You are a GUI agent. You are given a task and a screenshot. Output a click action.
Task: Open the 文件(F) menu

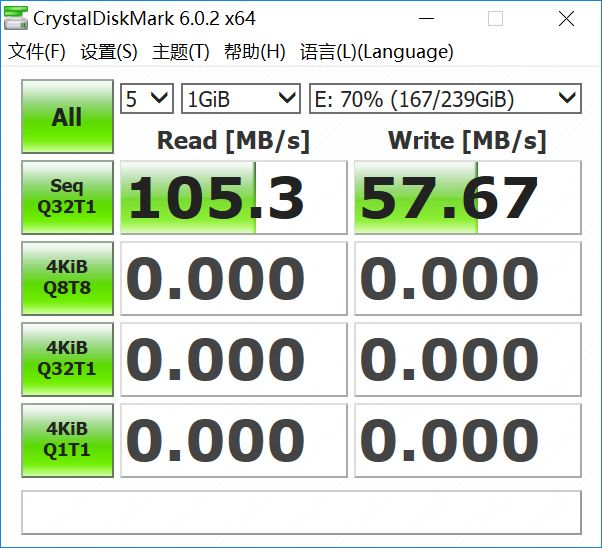[x=37, y=52]
